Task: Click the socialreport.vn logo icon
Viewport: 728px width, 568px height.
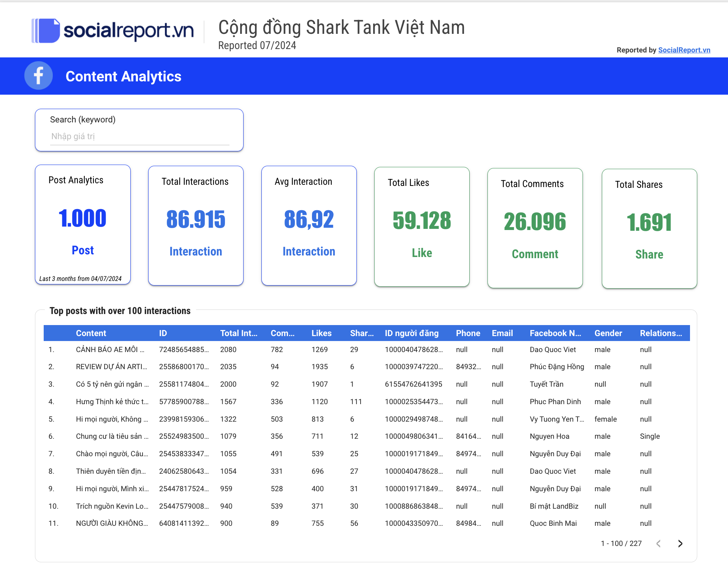Action: pyautogui.click(x=46, y=30)
